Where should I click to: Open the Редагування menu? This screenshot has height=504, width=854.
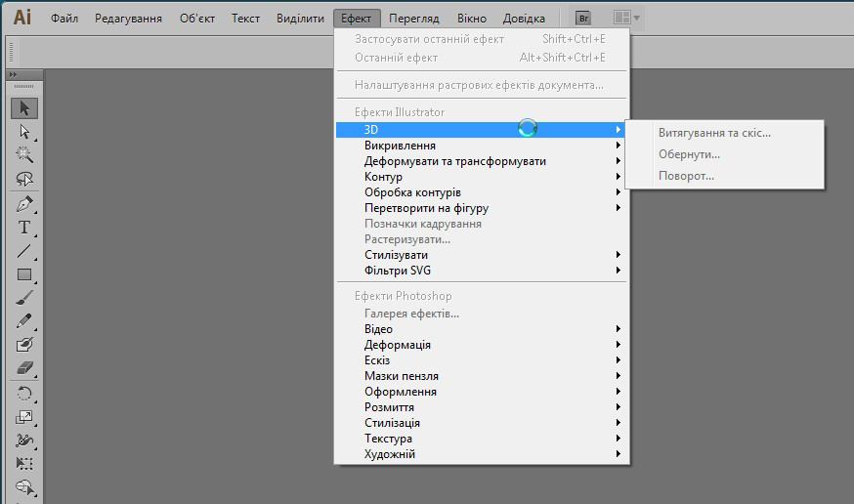point(129,19)
